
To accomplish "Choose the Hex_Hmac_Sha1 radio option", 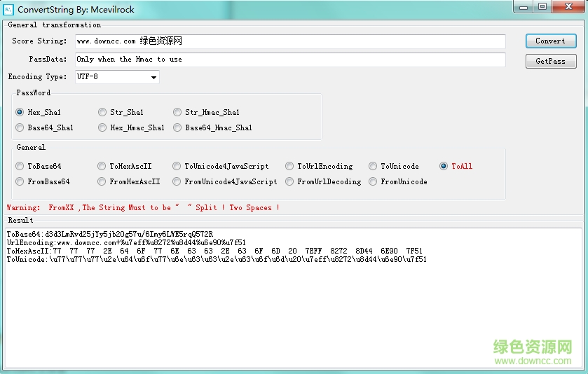I will click(102, 128).
